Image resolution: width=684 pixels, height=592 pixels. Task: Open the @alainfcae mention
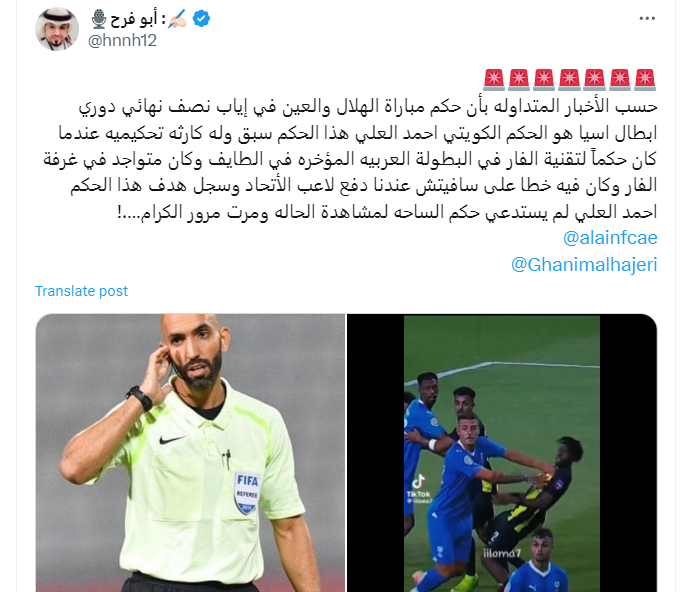click(610, 238)
